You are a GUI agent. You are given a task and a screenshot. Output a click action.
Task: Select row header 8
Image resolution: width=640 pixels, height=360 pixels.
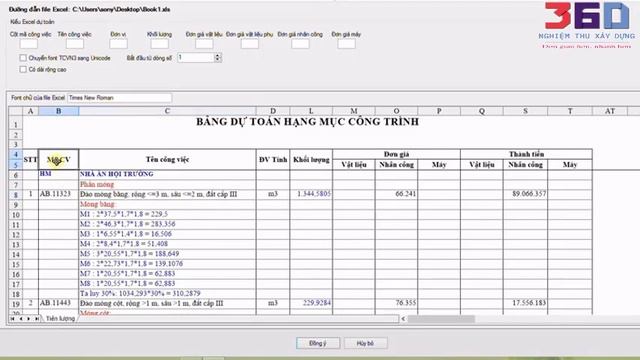(16, 195)
